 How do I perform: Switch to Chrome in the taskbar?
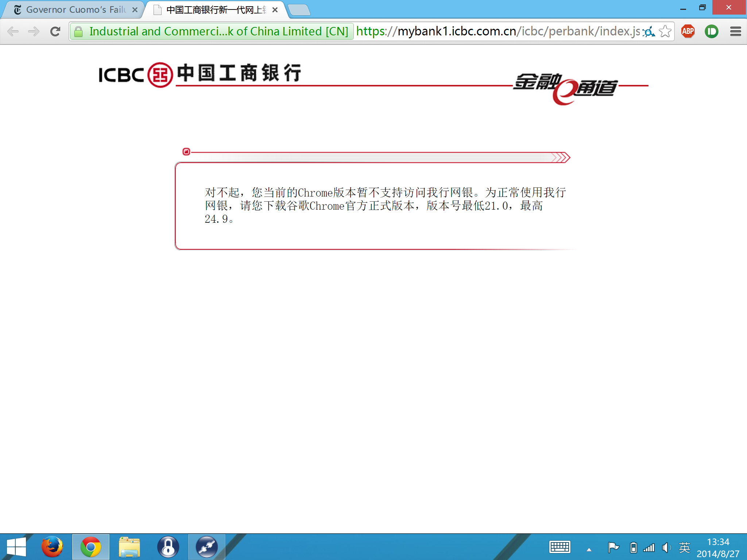pyautogui.click(x=91, y=547)
